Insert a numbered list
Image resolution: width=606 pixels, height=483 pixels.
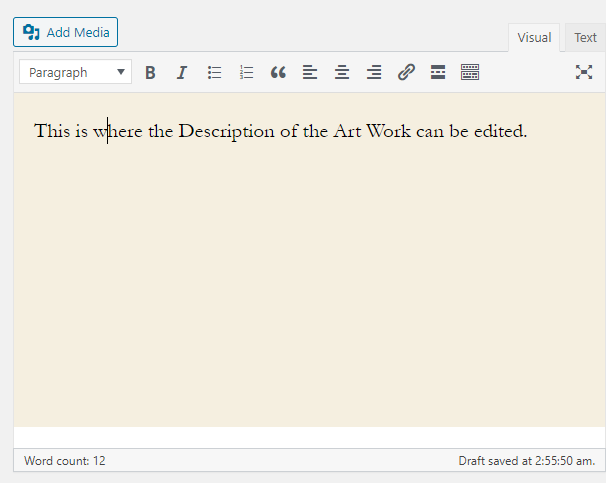246,72
